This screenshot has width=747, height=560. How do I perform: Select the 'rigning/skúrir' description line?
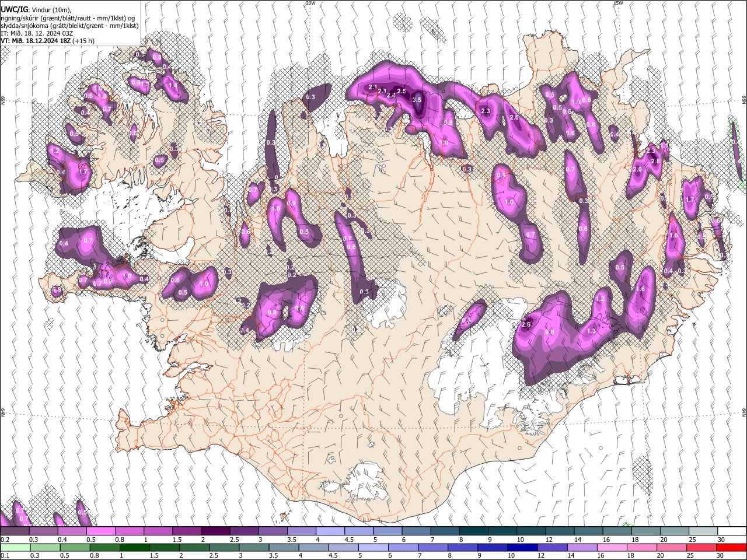click(x=68, y=18)
